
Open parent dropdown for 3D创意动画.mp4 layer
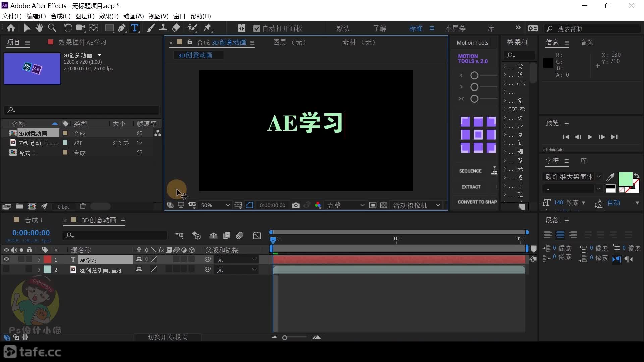coord(237,270)
